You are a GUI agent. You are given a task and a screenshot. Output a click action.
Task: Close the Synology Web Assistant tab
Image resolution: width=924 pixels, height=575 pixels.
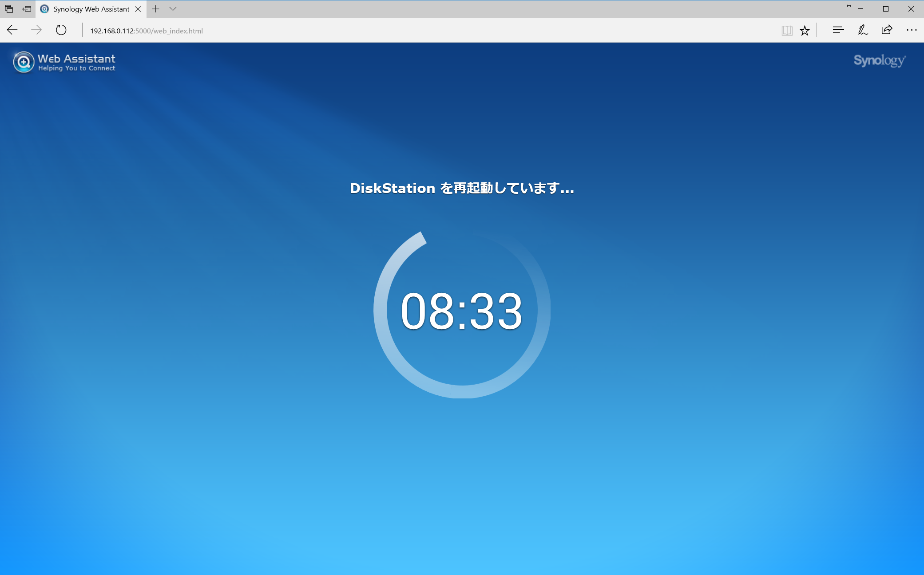138,9
